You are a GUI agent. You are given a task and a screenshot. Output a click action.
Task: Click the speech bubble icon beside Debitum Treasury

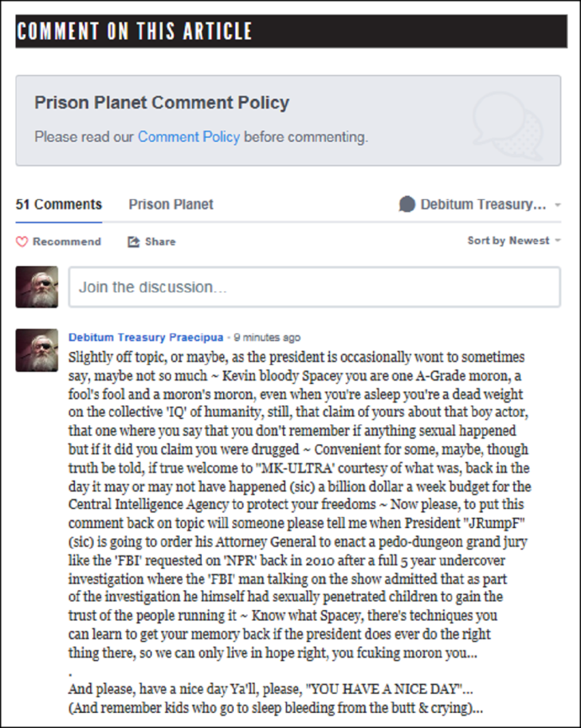point(407,205)
